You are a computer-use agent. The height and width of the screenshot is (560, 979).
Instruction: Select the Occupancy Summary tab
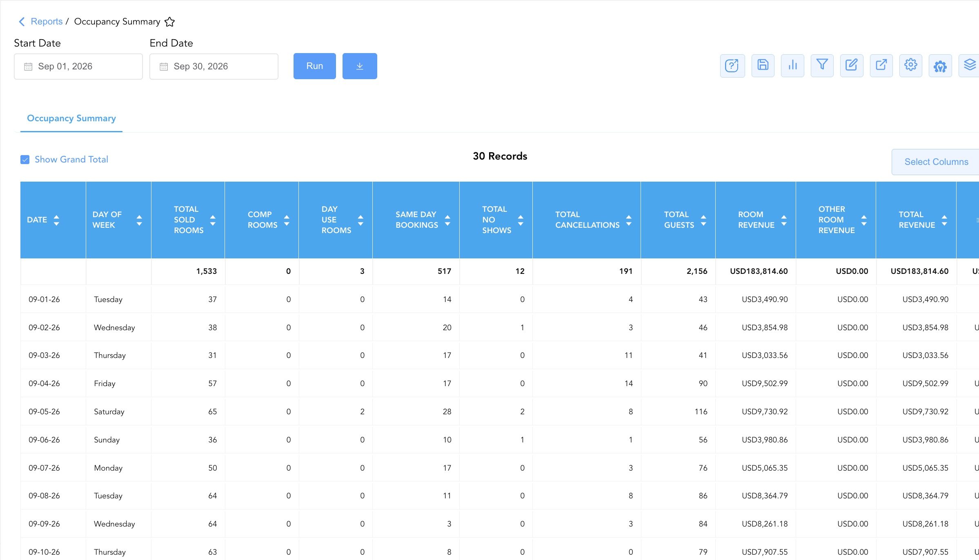(71, 118)
